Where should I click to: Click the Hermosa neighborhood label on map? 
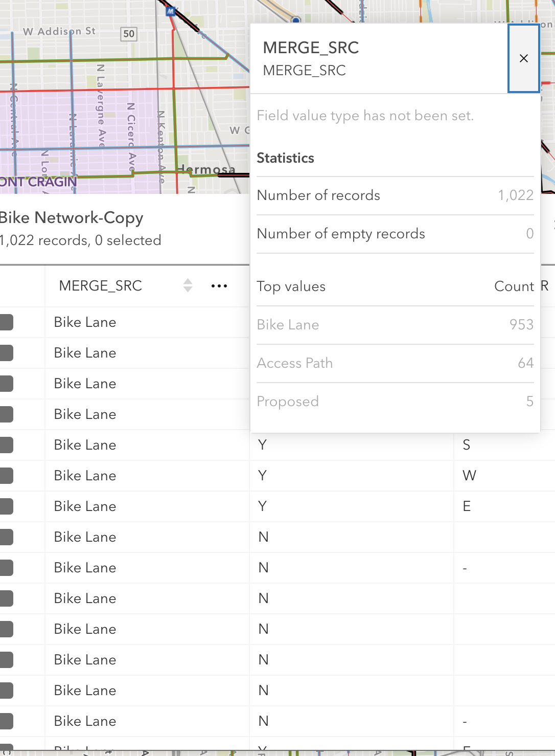tap(206, 169)
